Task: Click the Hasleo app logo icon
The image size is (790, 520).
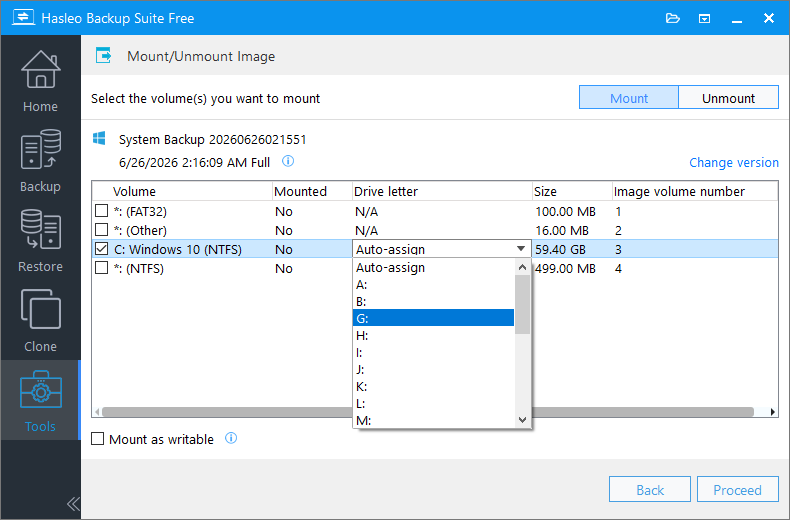Action: pyautogui.click(x=23, y=18)
